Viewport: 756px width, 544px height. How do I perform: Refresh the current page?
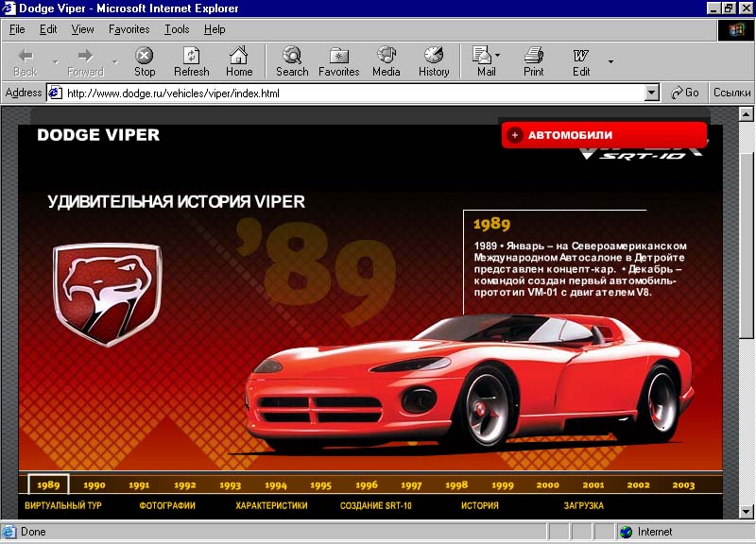click(x=192, y=61)
